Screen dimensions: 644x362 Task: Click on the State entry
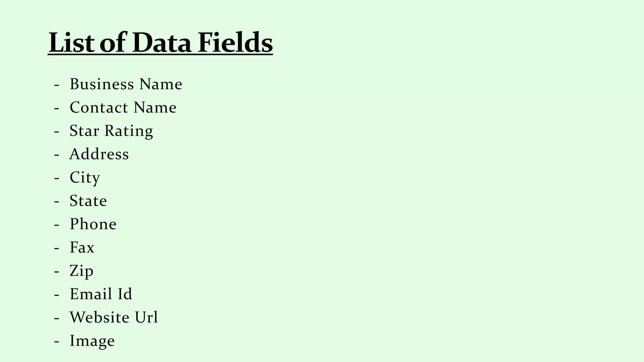coord(88,201)
